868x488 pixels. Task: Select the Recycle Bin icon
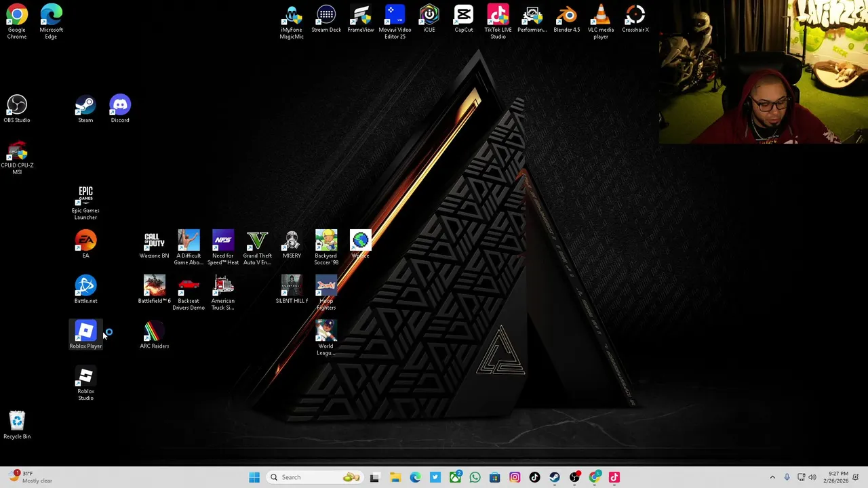pyautogui.click(x=17, y=425)
